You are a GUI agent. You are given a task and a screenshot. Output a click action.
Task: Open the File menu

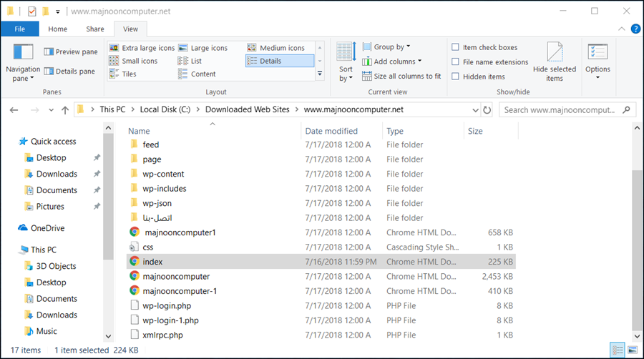[20, 29]
